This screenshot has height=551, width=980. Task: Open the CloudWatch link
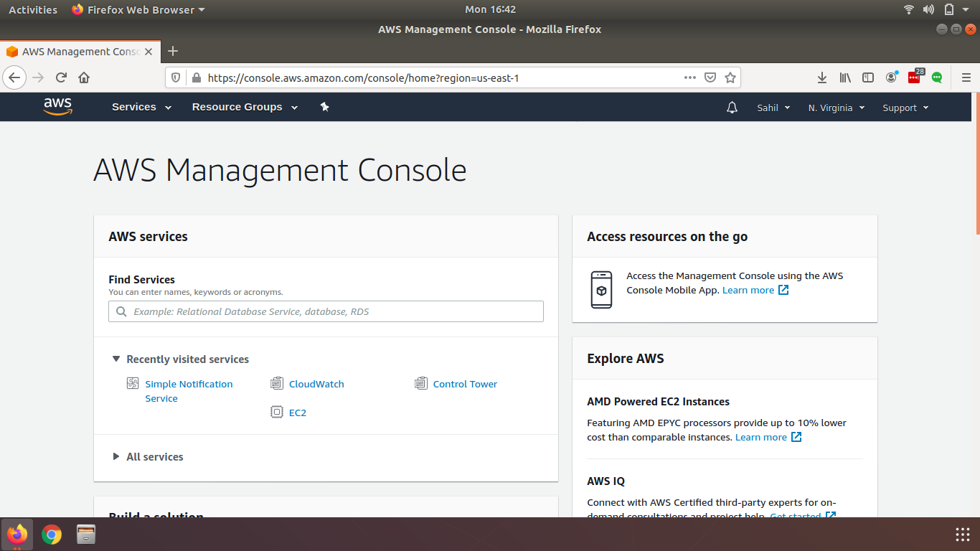click(316, 384)
